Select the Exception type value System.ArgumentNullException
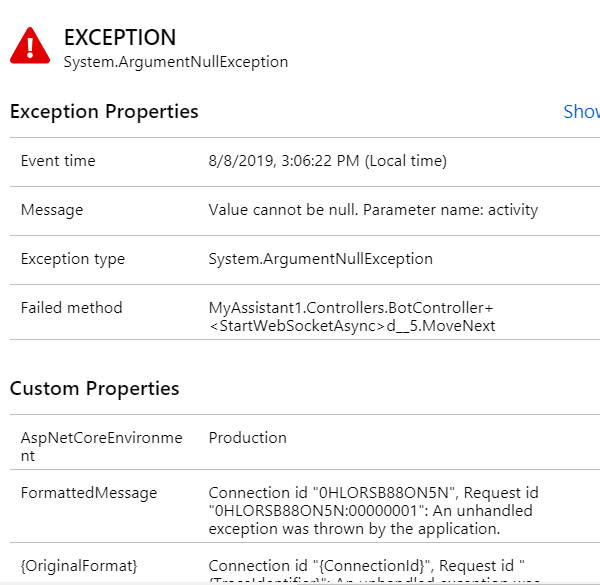The height and width of the screenshot is (585, 600). [x=320, y=259]
